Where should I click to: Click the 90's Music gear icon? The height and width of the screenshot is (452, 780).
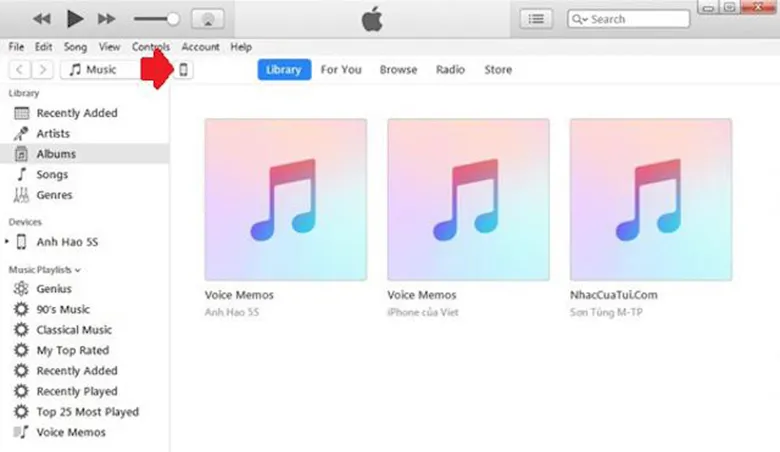coord(21,309)
